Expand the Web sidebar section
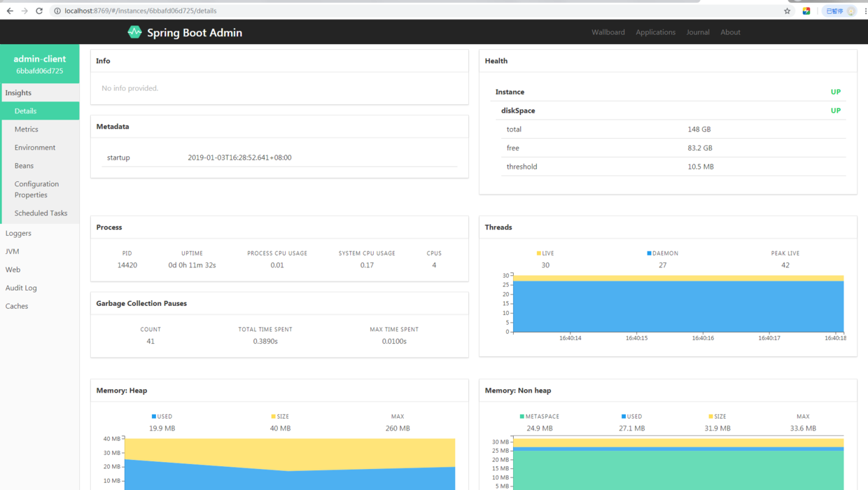The width and height of the screenshot is (868, 490). [x=13, y=269]
